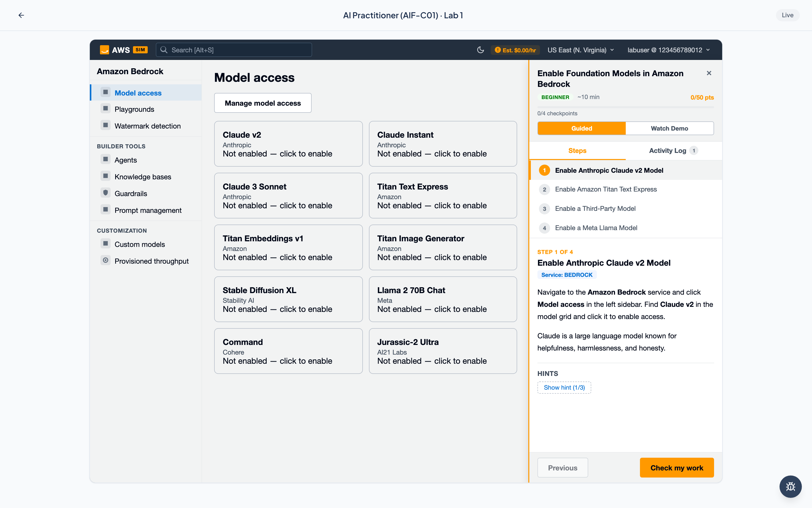Open the Model access sidebar link
The image size is (812, 508).
(x=146, y=93)
